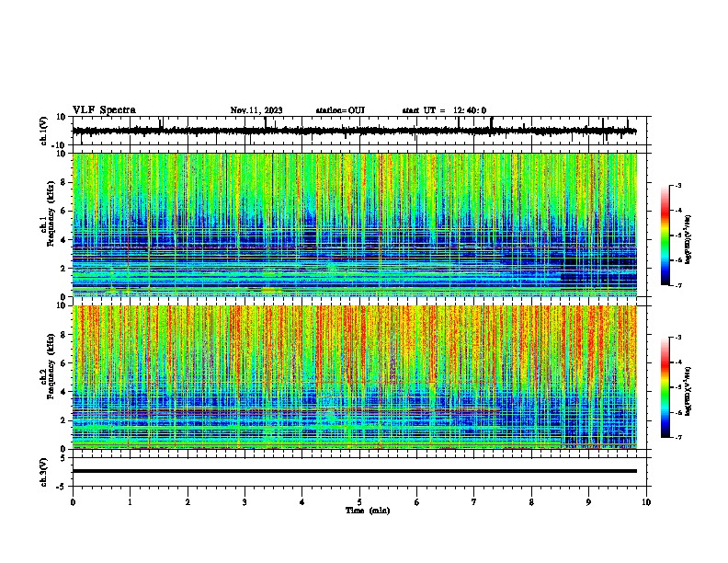728x563 pixels.
Task: Click the log(PSD) label beside ch.1 colorbar
Action: 688,240
